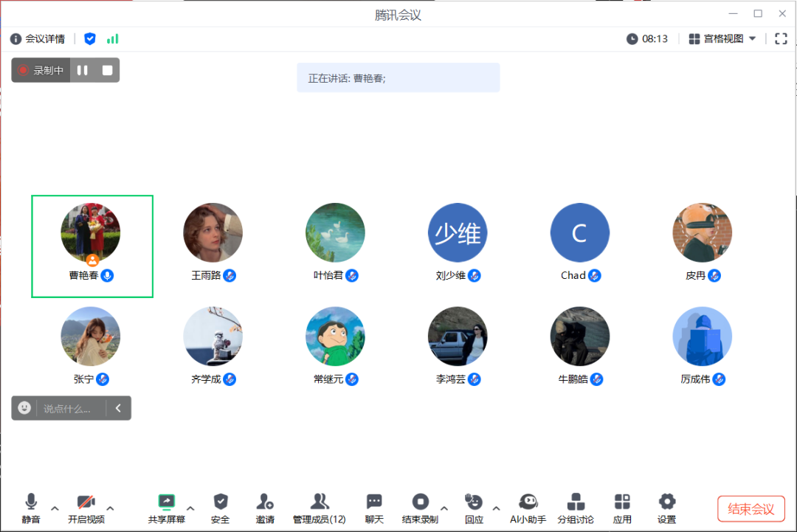Click the 录制中 recording indicator

click(x=41, y=70)
